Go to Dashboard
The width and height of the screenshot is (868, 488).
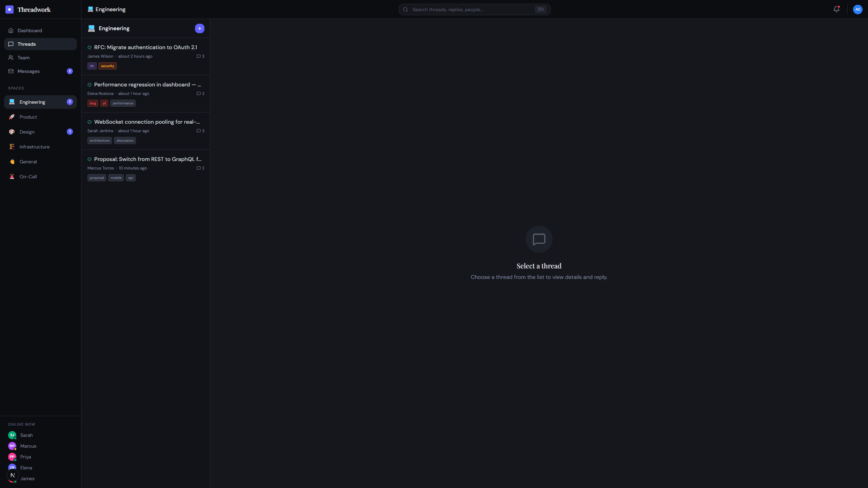tap(40, 30)
